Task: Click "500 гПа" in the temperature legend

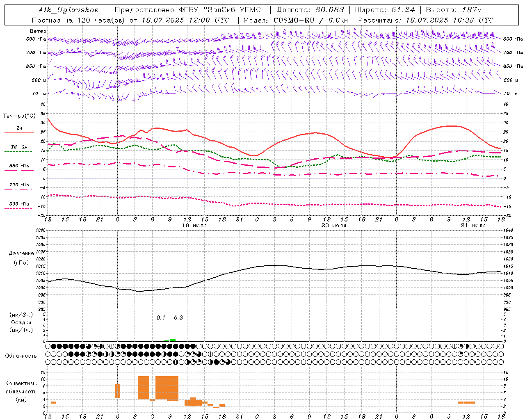Action: point(19,204)
